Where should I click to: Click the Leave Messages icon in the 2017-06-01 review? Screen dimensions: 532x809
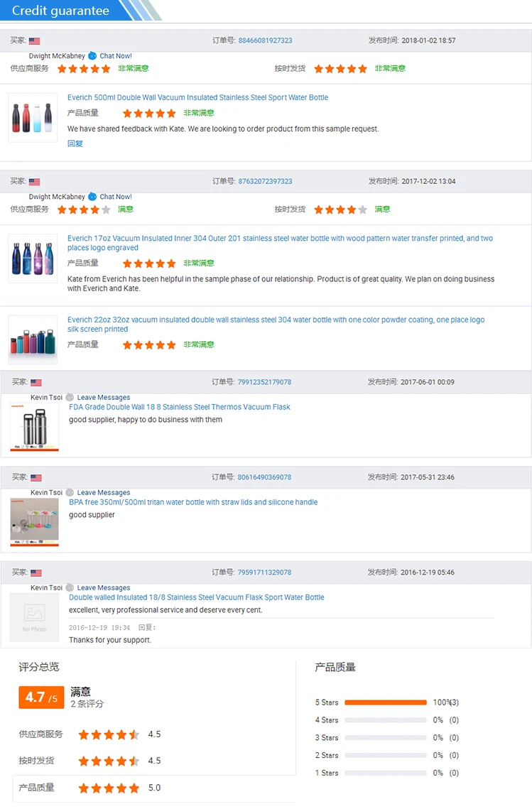pos(70,397)
